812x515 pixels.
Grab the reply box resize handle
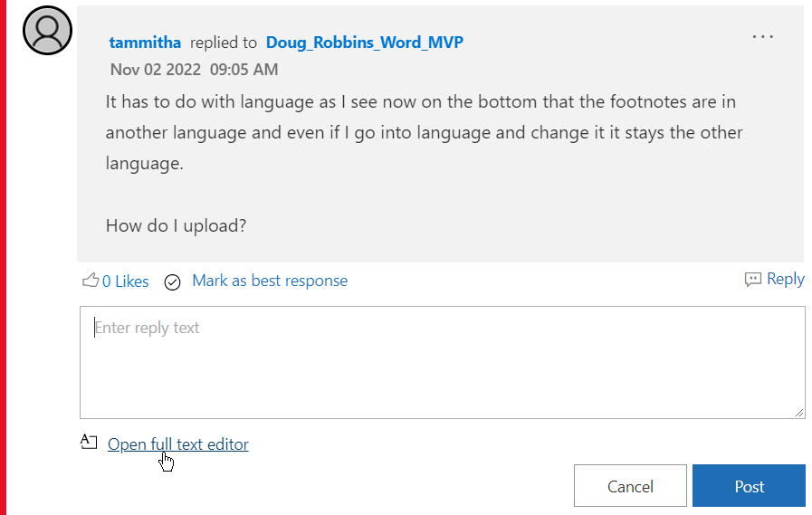pyautogui.click(x=799, y=413)
